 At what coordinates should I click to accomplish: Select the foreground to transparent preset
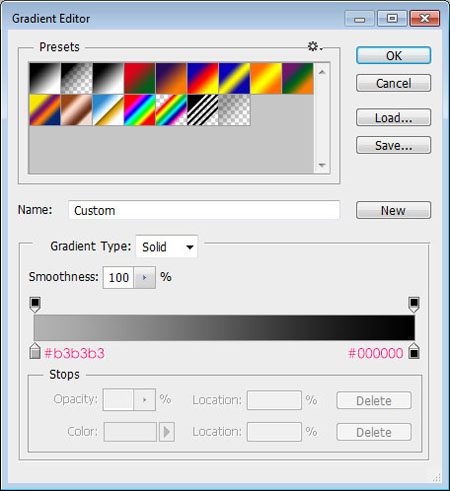(76, 78)
